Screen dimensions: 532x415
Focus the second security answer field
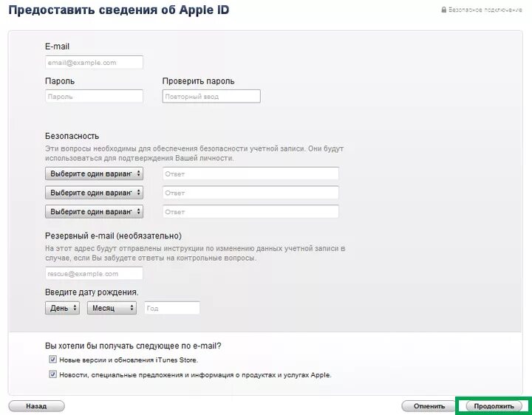click(x=250, y=193)
